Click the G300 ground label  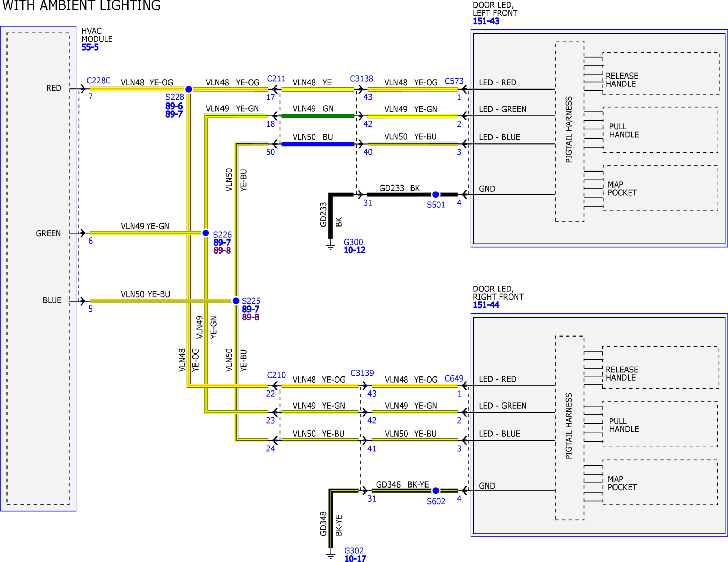coord(353,242)
